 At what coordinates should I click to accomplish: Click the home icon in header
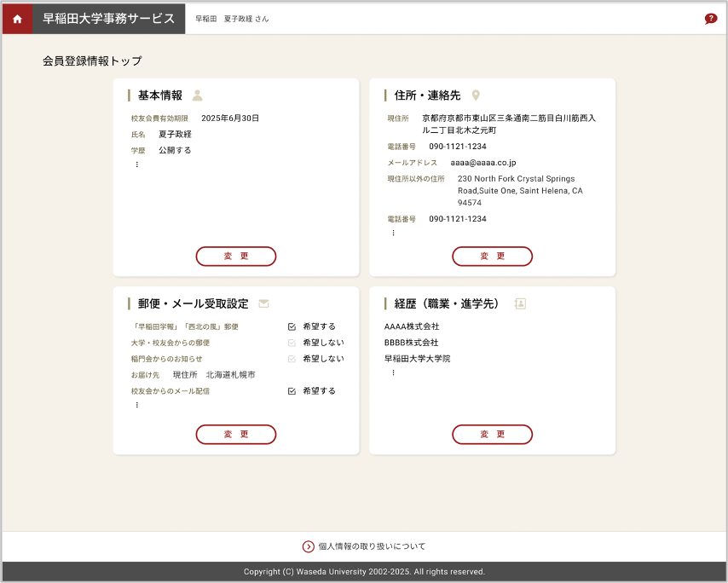[17, 19]
